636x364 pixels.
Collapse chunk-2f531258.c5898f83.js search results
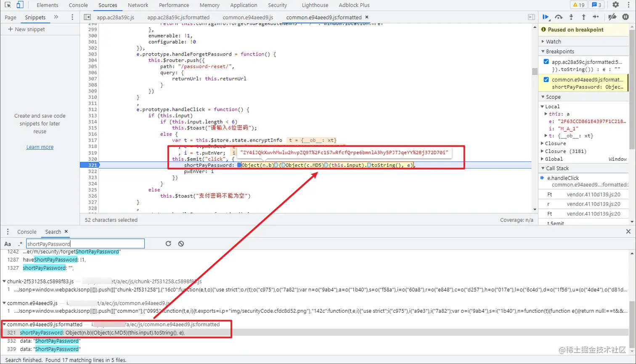[x=4, y=281]
